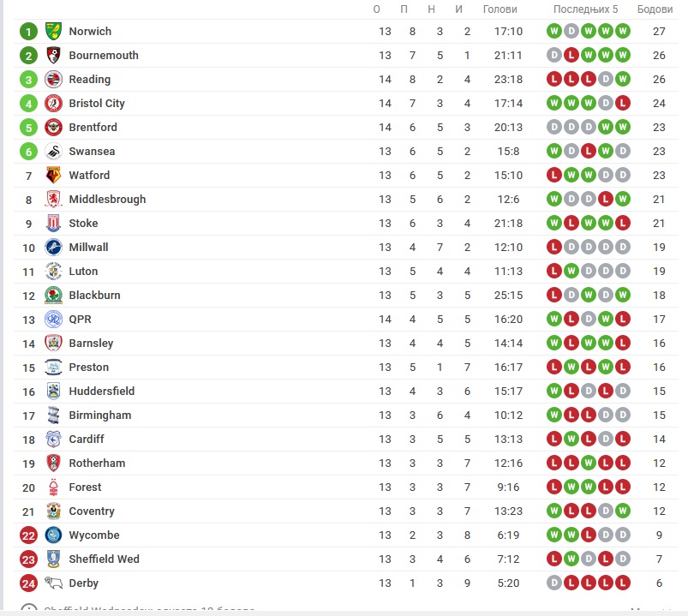Click the Swansea swan crest
The width and height of the screenshot is (688, 616).
(53, 152)
